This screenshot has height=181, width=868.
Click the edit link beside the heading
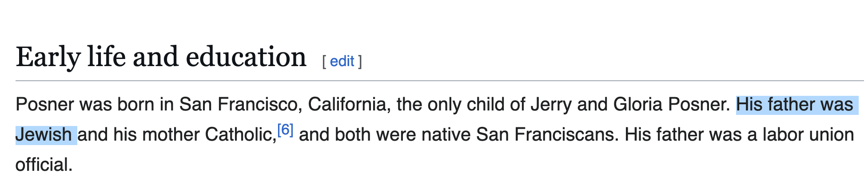(342, 61)
